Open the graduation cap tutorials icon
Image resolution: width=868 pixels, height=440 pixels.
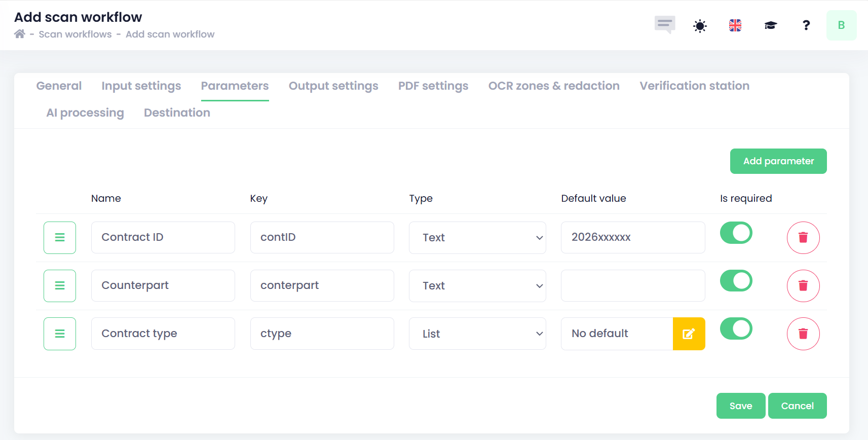click(x=771, y=25)
